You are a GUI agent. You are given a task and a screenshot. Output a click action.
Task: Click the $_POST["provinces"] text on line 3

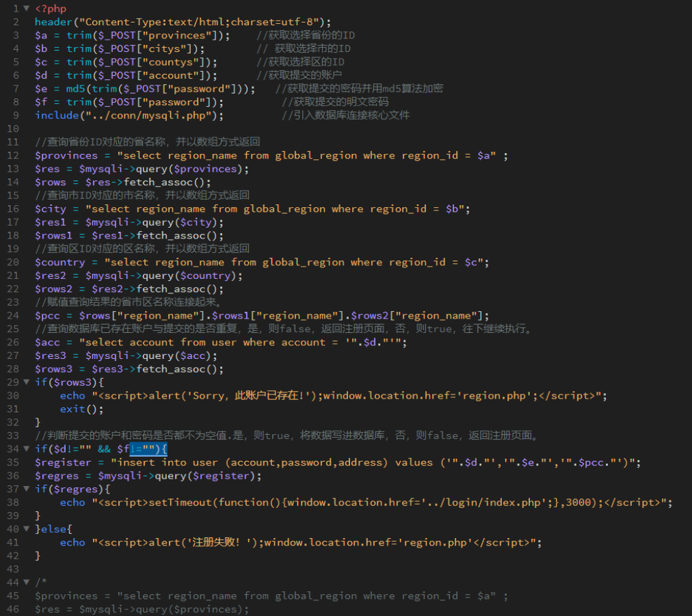(161, 36)
